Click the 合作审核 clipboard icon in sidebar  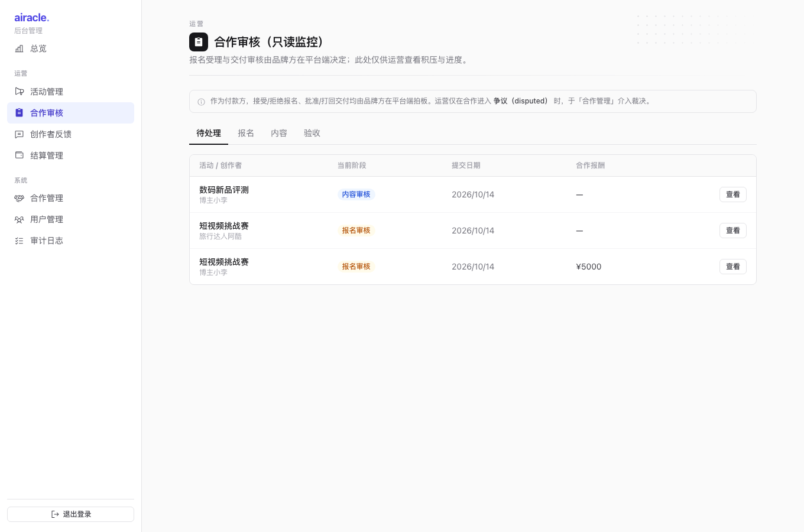(x=19, y=113)
